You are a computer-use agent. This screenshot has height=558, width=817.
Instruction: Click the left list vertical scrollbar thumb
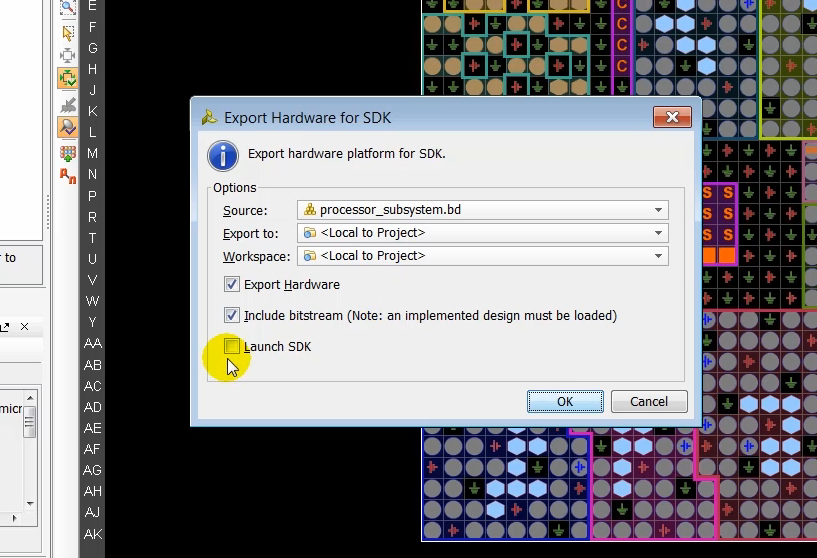coord(30,422)
